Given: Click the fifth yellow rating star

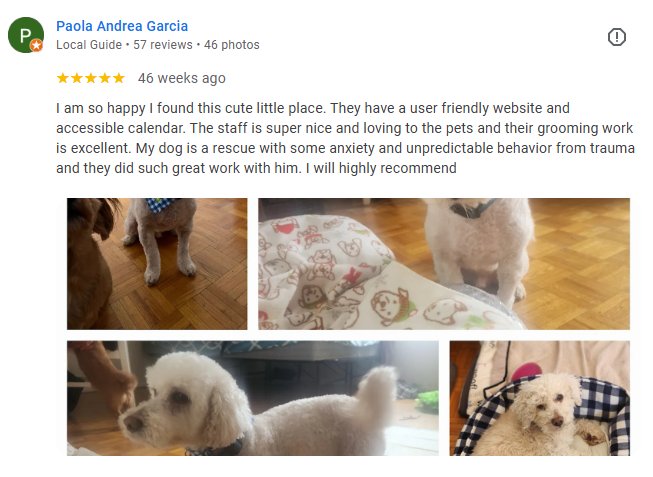Looking at the screenshot, I should click(119, 78).
